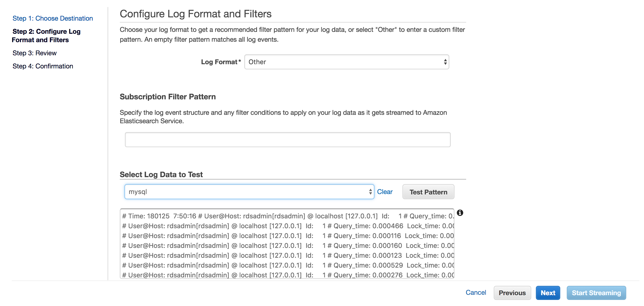Image resolution: width=644 pixels, height=306 pixels.
Task: Click the first log line starting with Time
Action: pyautogui.click(x=287, y=216)
